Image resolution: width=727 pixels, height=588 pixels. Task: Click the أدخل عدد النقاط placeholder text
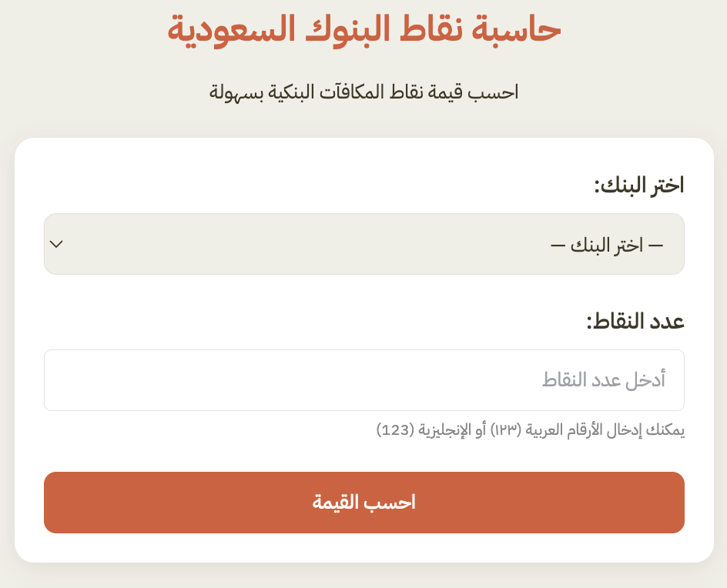coord(604,380)
